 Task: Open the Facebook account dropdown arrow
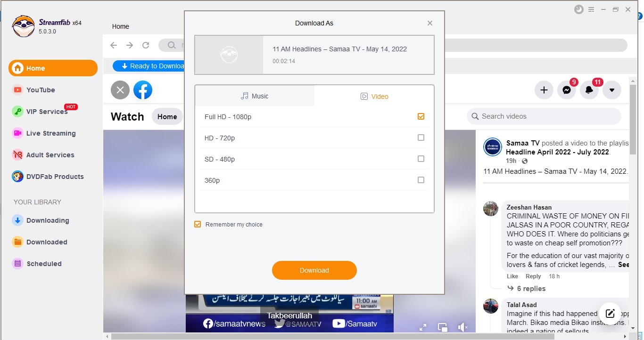click(612, 90)
